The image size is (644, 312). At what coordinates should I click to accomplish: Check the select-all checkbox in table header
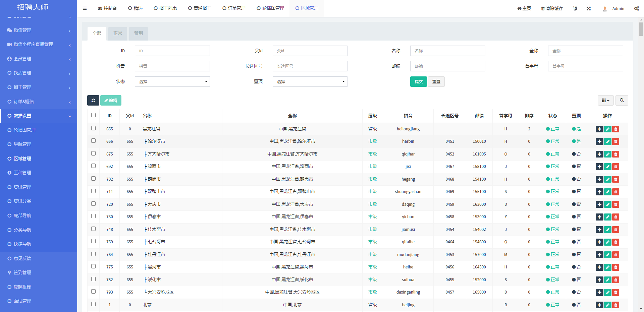(94, 115)
